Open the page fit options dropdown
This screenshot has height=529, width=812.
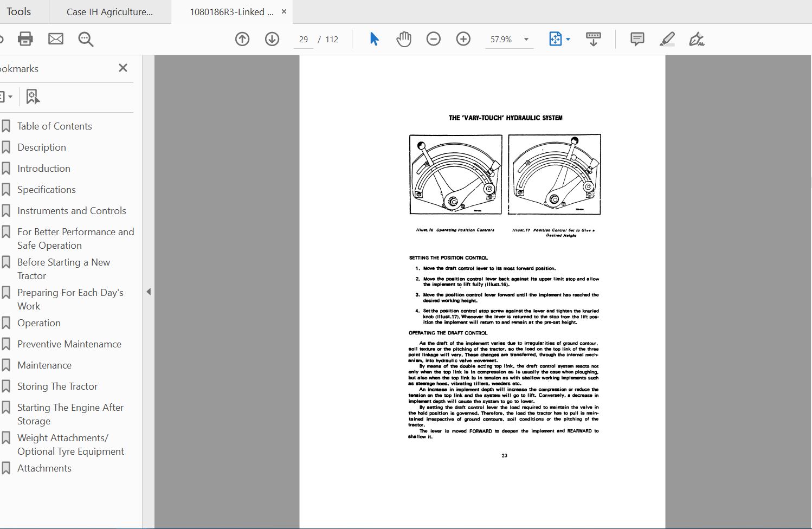pos(568,39)
